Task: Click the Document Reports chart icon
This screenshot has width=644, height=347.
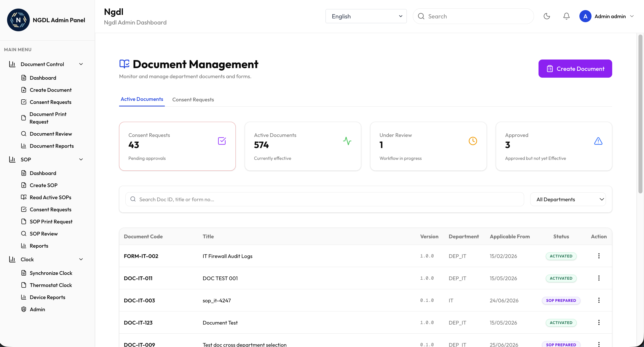Action: (24, 146)
